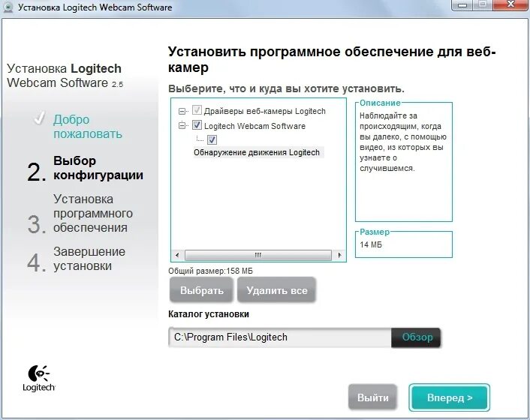The height and width of the screenshot is (420, 530).
Task: Open the Обзор folder browse button
Action: coord(417,337)
